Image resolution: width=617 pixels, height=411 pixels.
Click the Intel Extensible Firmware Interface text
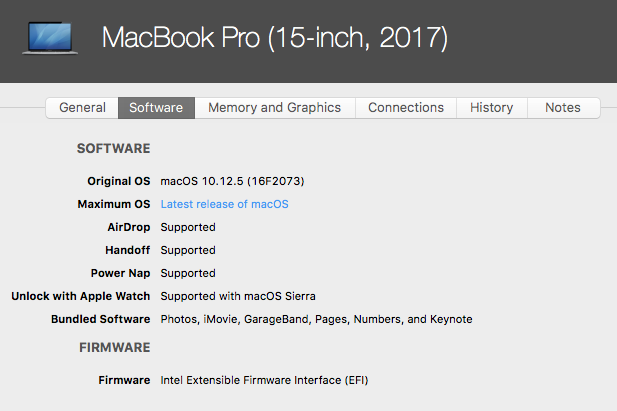(x=264, y=380)
